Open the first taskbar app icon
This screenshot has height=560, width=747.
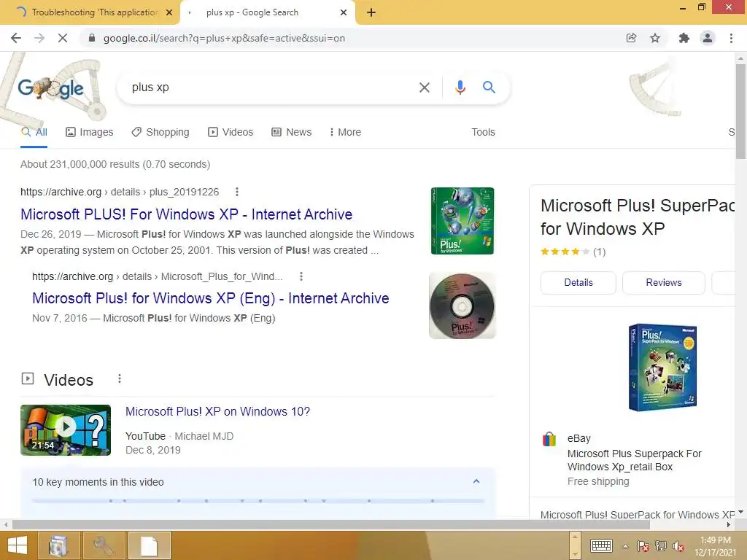(58, 545)
